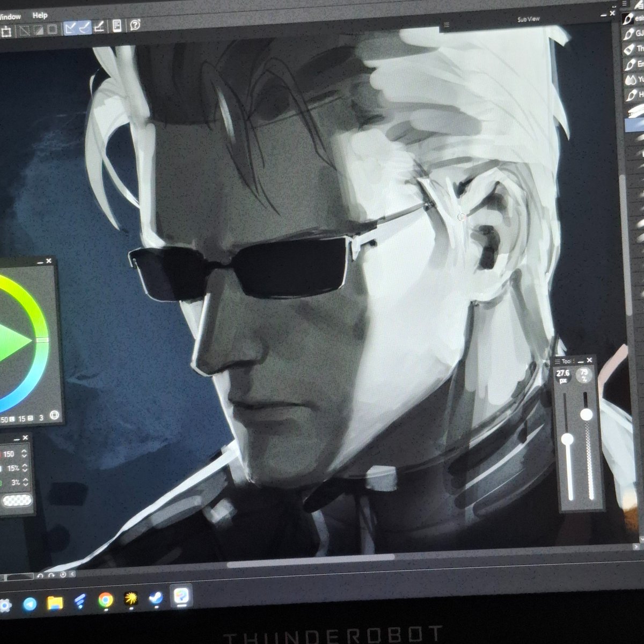Viewport: 644px width, 644px height.
Task: Open the Window menu
Action: pos(10,16)
